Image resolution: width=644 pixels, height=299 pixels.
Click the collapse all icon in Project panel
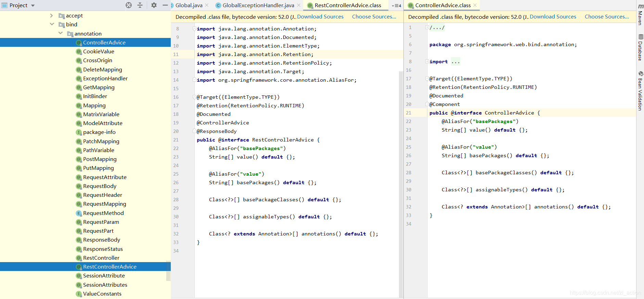coord(140,5)
